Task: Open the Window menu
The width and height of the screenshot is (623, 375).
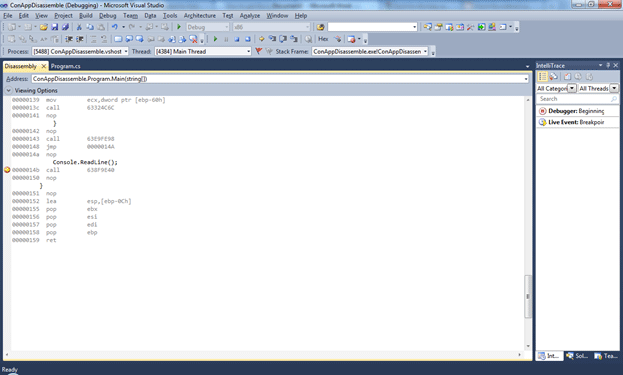Action: tap(277, 15)
